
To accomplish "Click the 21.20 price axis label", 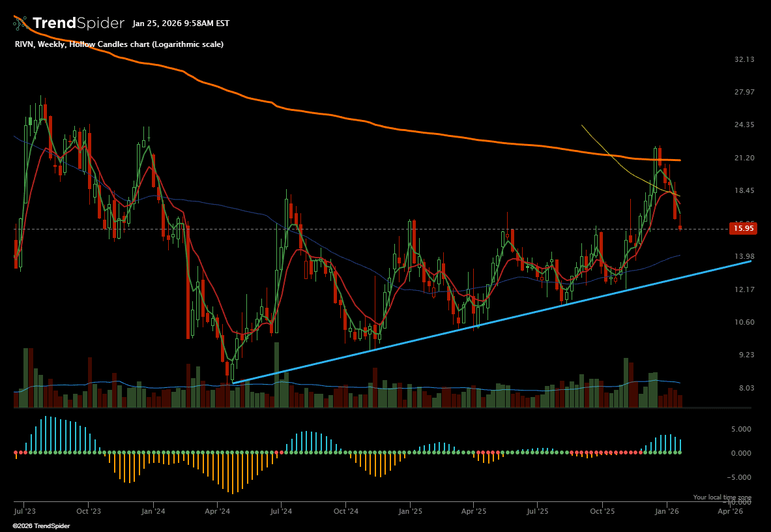I will (744, 158).
